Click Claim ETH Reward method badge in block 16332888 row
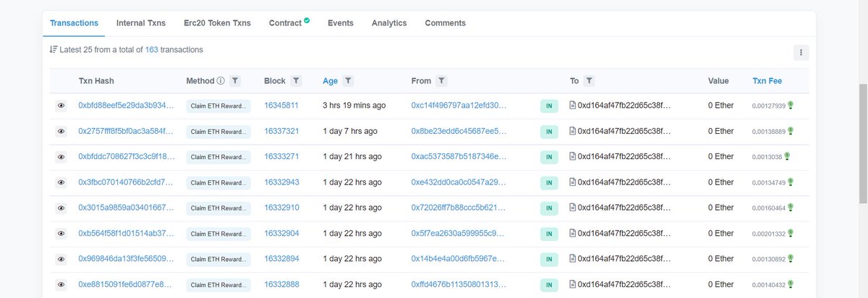The height and width of the screenshot is (298, 868). click(x=218, y=284)
